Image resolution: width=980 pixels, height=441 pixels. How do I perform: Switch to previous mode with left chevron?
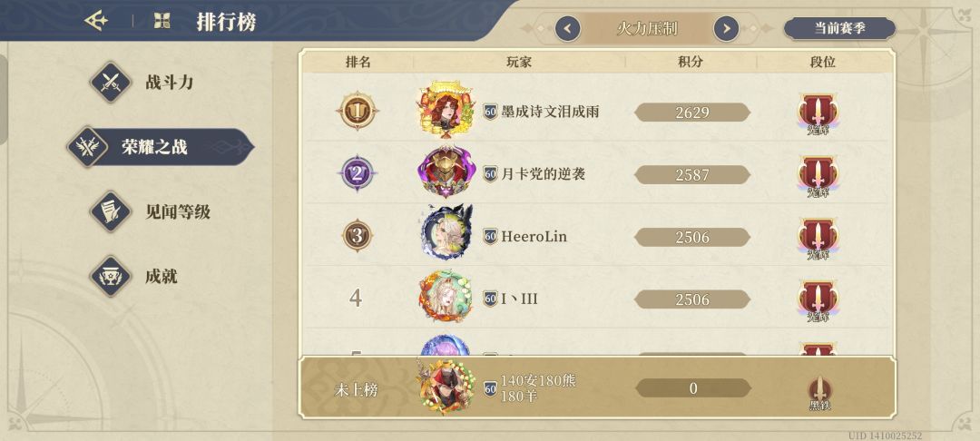[568, 29]
